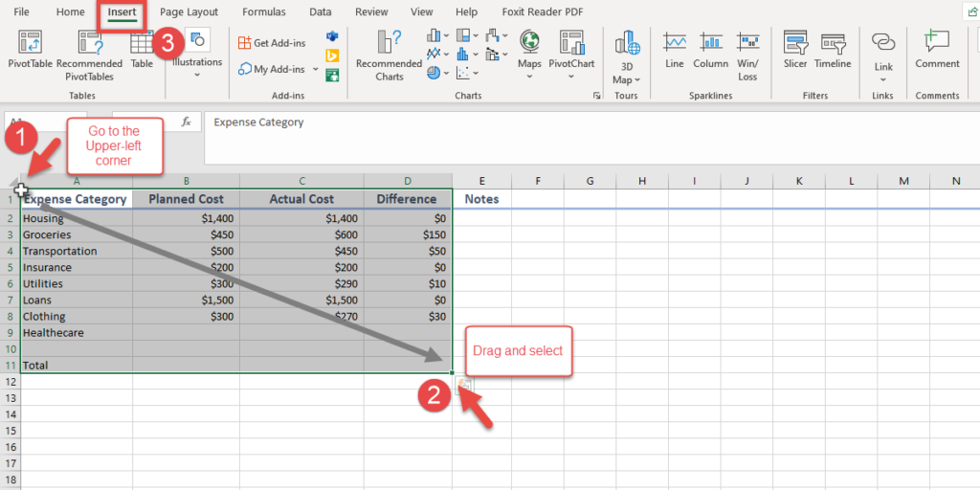Open the combo chart dropdown
The width and height of the screenshot is (980, 490).
point(497,54)
